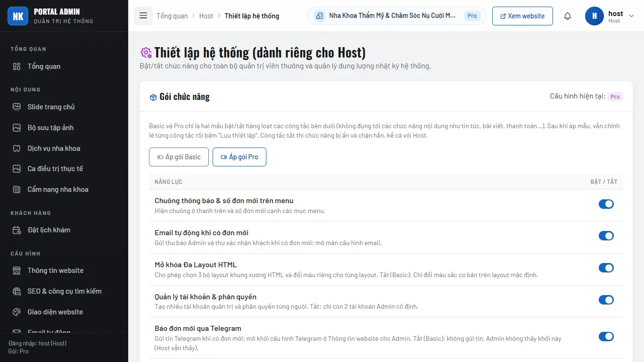Image resolution: width=644 pixels, height=362 pixels.
Task: Go to Tổng quan breadcrumb link
Action: click(x=172, y=16)
